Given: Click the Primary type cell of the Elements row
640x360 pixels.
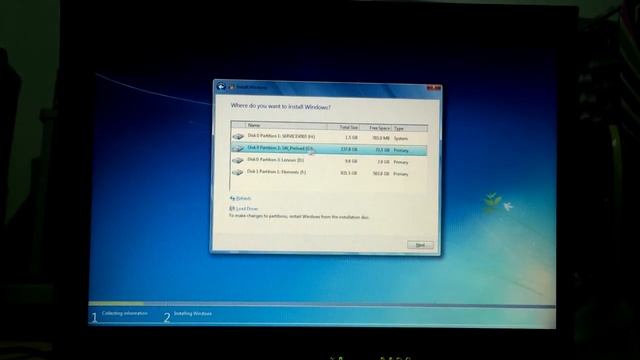Looking at the screenshot, I should pos(401,174).
